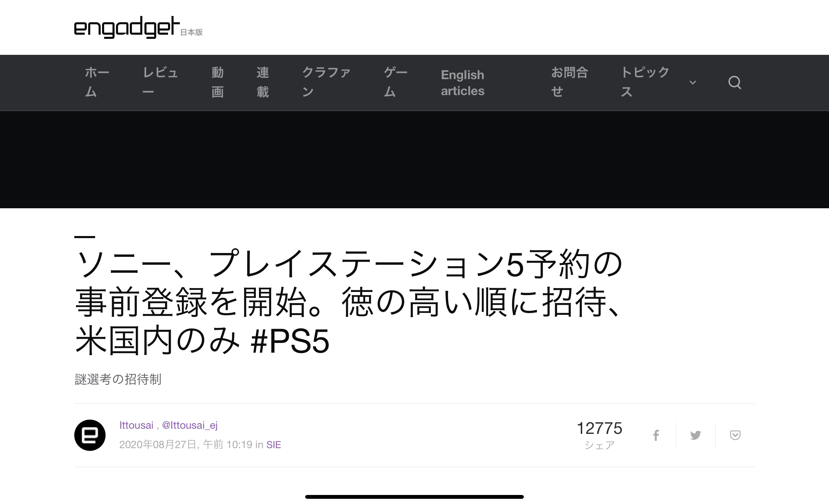
Task: Click the SIE category link
Action: pyautogui.click(x=274, y=445)
